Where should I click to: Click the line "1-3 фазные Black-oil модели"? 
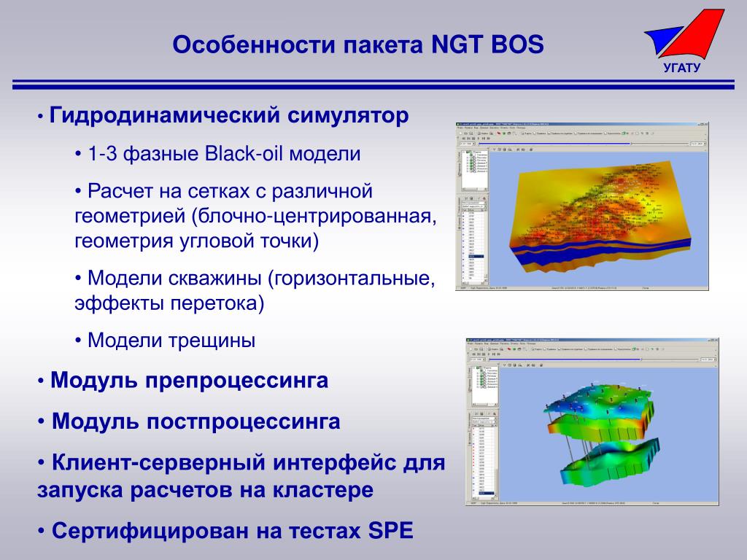pos(224,154)
